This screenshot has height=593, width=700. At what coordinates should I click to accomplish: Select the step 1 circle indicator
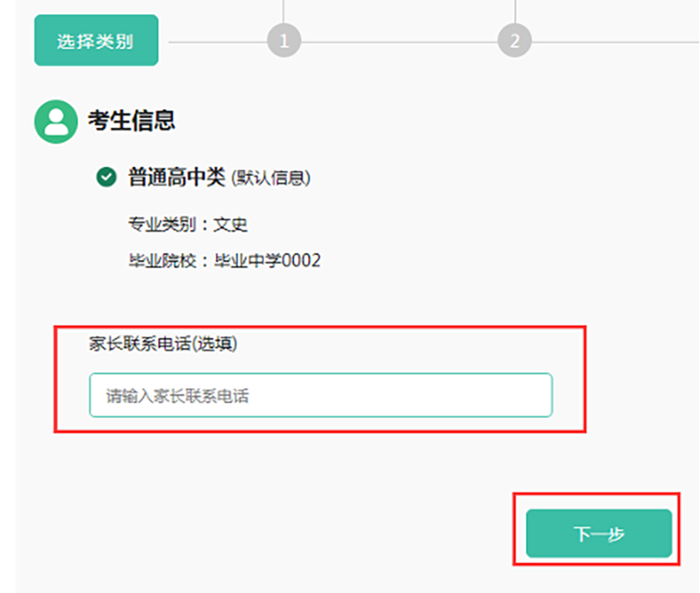284,41
